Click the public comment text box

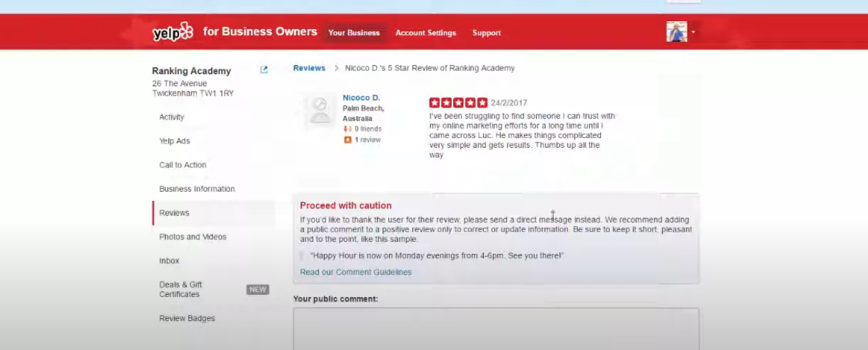[x=496, y=328]
